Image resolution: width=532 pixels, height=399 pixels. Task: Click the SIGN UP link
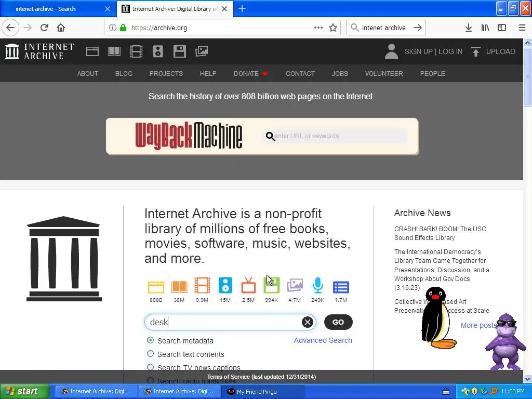418,51
